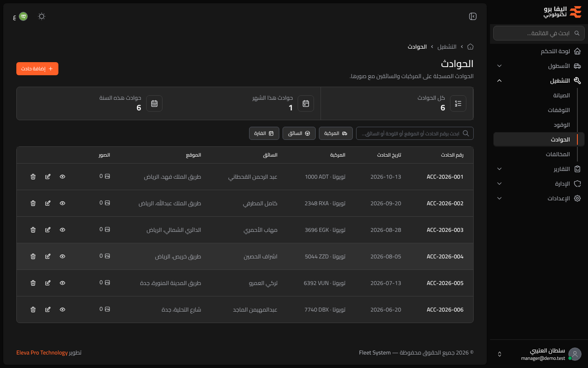Viewport: 588px width, 368px height.
Task: View details of accident ACC-2026-003
Action: 62,230
